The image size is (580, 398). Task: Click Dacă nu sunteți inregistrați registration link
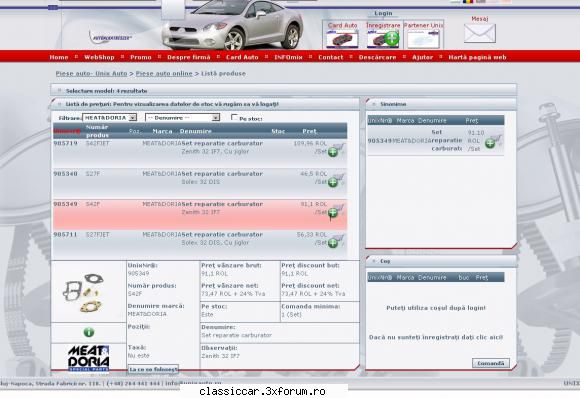[436, 337]
